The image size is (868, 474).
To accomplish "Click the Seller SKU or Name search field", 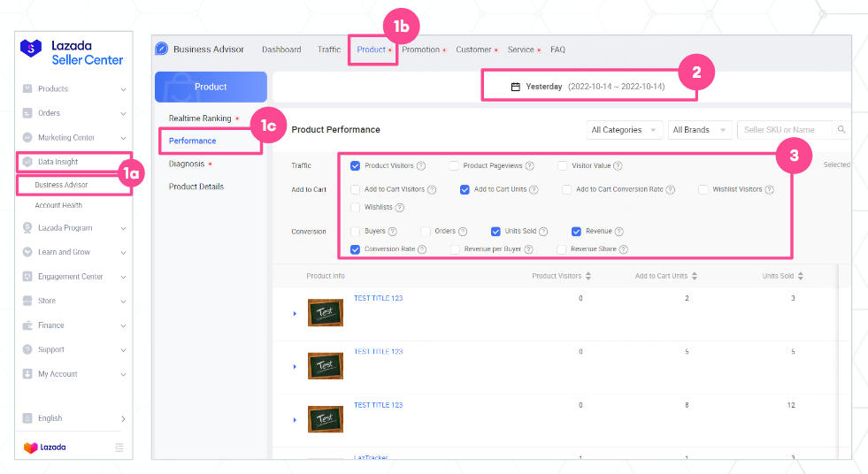I will click(x=786, y=130).
